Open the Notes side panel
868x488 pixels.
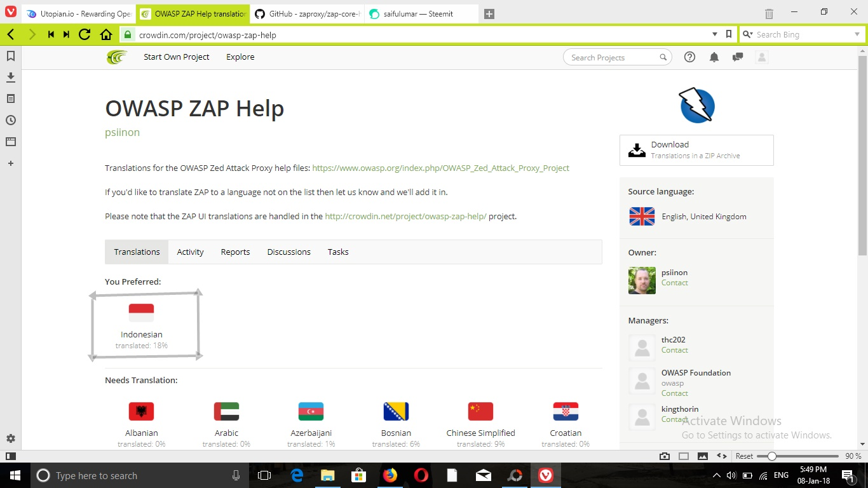(11, 98)
